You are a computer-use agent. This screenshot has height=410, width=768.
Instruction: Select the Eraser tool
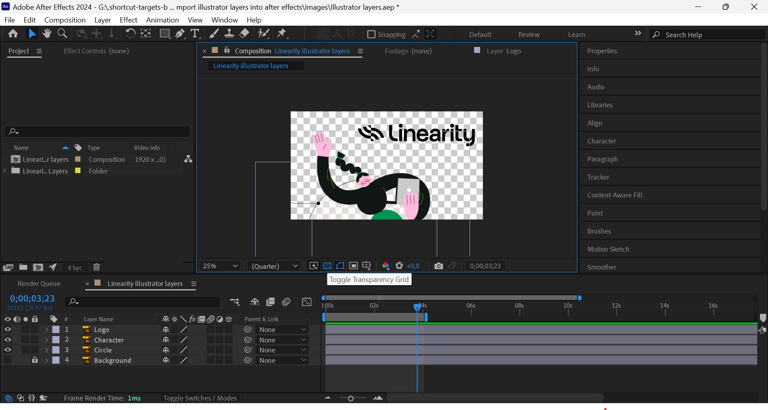(244, 34)
